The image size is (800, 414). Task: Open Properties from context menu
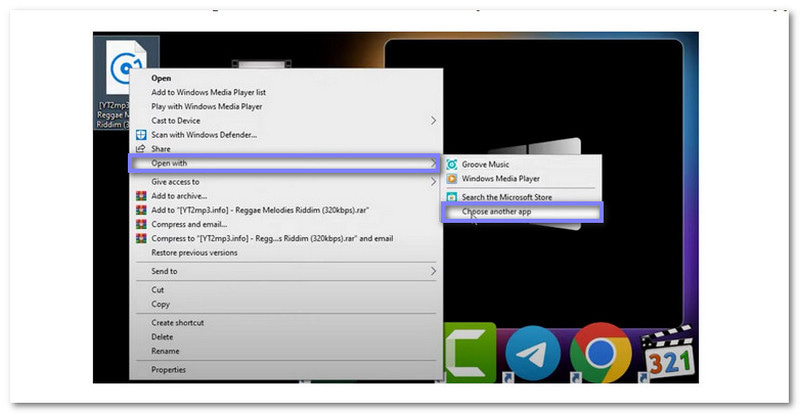pos(168,370)
